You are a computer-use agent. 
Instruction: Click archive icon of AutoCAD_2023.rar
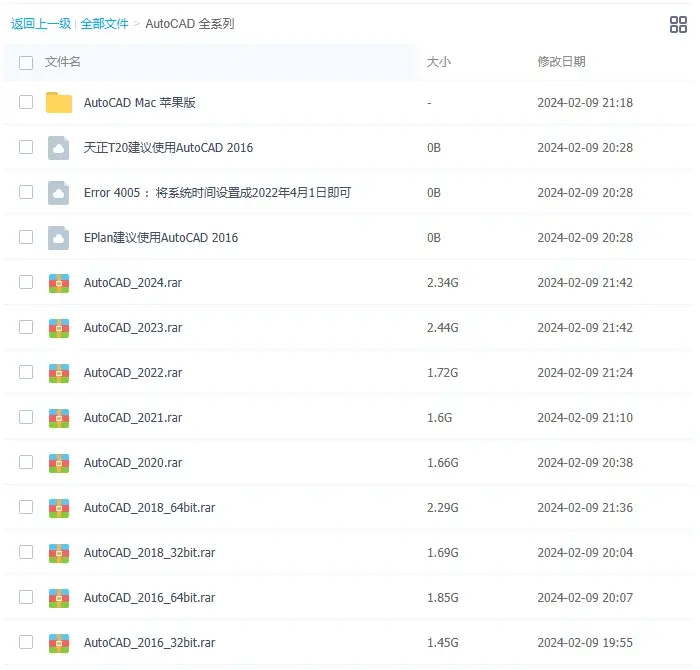click(59, 329)
